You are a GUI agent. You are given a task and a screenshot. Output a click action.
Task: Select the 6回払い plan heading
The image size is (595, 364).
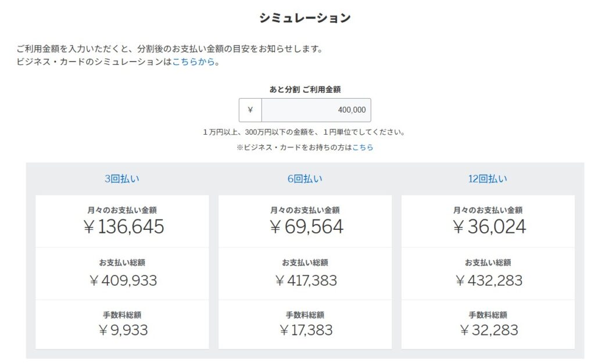pyautogui.click(x=305, y=179)
